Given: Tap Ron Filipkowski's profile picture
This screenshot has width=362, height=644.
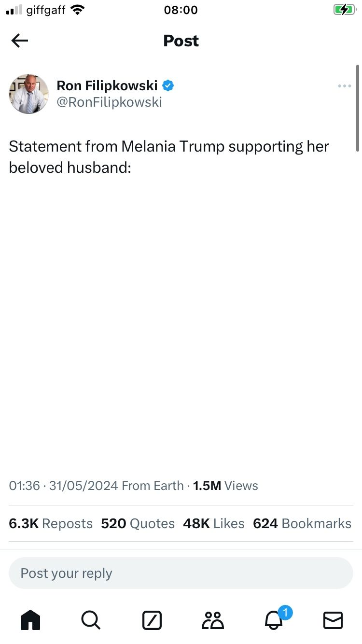Looking at the screenshot, I should pyautogui.click(x=29, y=94).
